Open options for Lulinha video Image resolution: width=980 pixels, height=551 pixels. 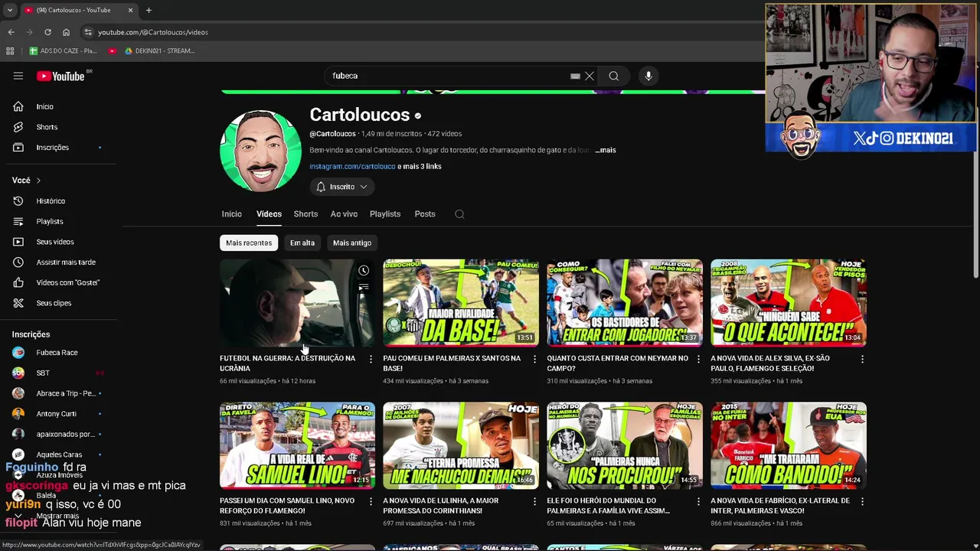pyautogui.click(x=534, y=501)
